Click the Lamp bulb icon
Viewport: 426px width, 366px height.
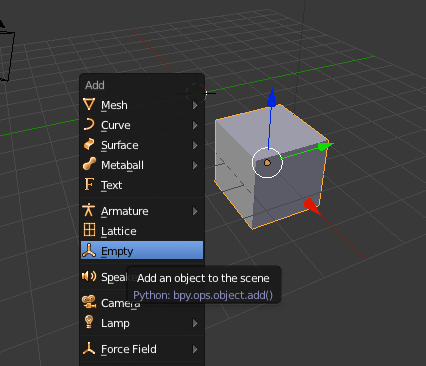(89, 322)
